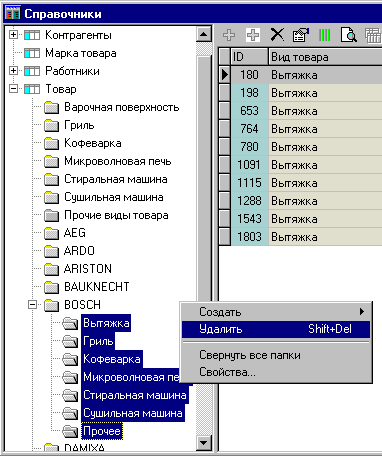
Task: Click the Контрагенты table icon
Action: [32, 35]
